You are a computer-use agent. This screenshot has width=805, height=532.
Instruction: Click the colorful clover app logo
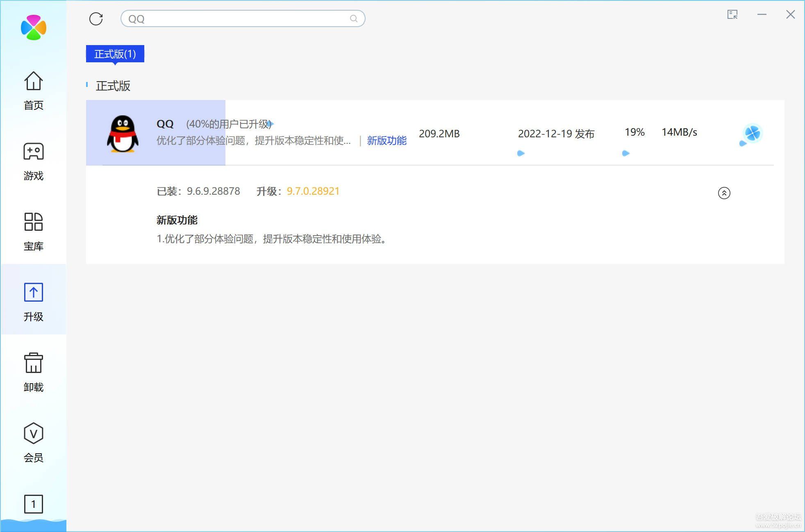pos(34,27)
